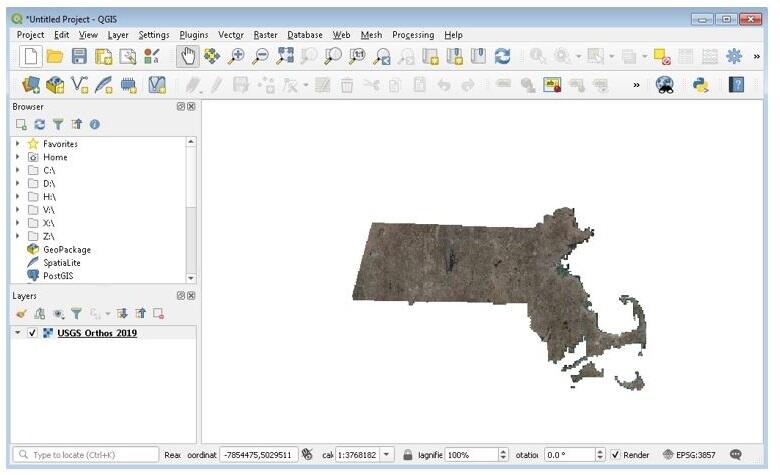780x475 pixels.
Task: Open the Python console icon
Action: pos(701,86)
